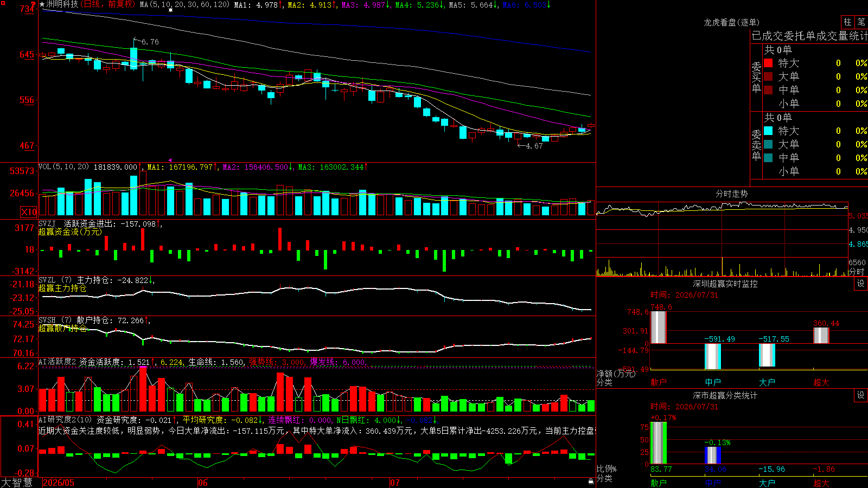The width and height of the screenshot is (868, 488).
Task: Click the SVZJ 活跃资金进出 indicator label
Action: click(100, 223)
